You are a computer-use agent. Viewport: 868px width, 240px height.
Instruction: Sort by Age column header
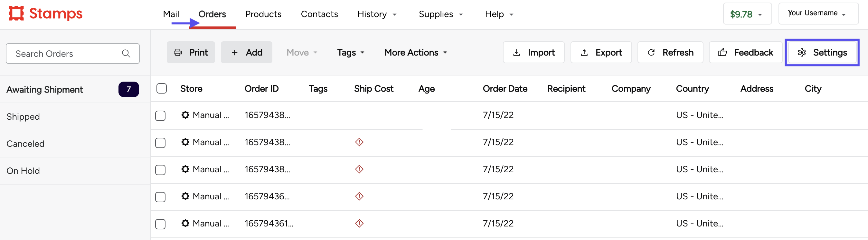click(426, 88)
